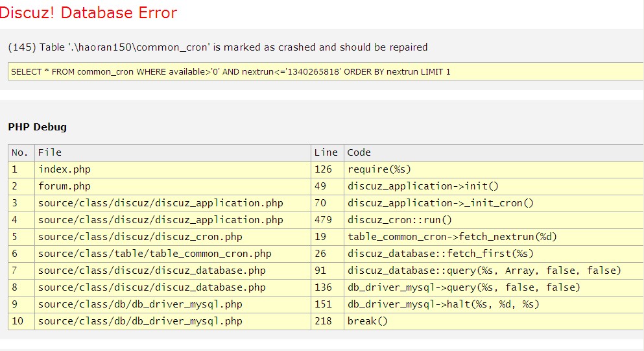The image size is (644, 351).
Task: Select discuz_database.php file cell in row 7
Action: [x=173, y=271]
